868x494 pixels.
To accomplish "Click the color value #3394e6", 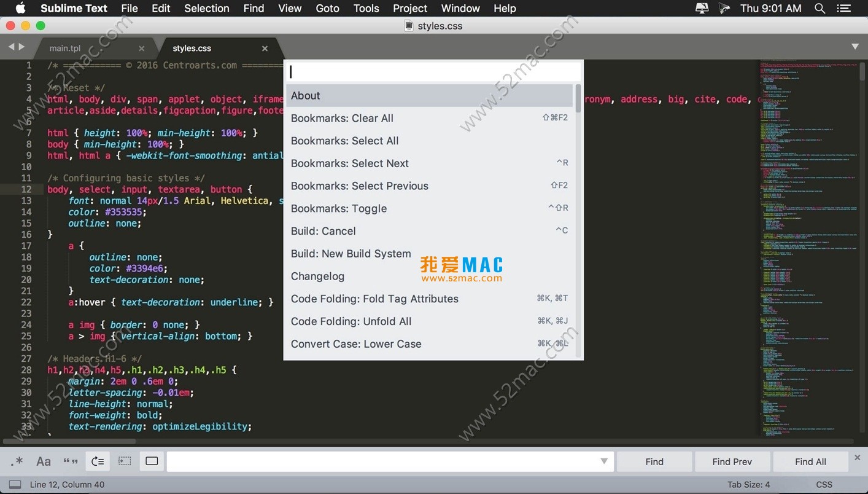I will point(144,269).
